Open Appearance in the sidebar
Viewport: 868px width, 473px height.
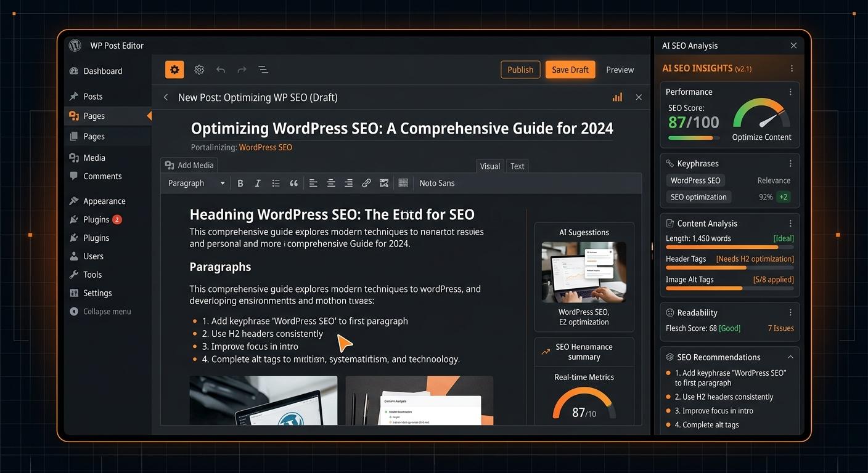click(104, 201)
